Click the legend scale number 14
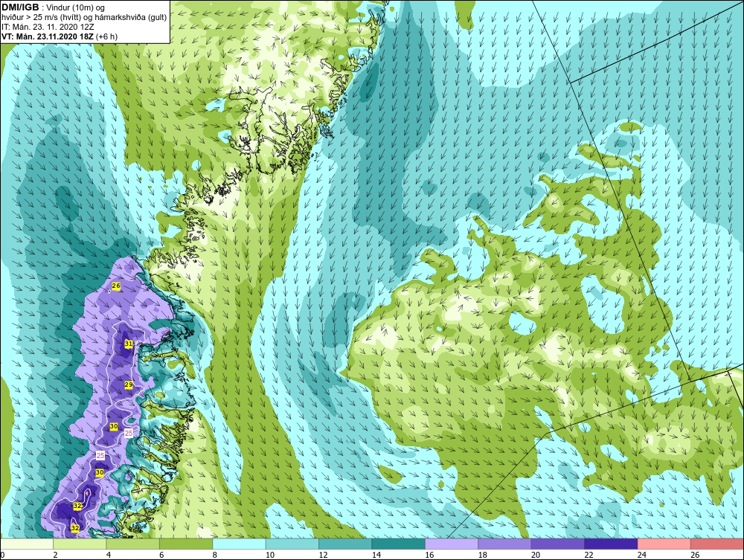Image resolution: width=744 pixels, height=560 pixels. pyautogui.click(x=376, y=555)
